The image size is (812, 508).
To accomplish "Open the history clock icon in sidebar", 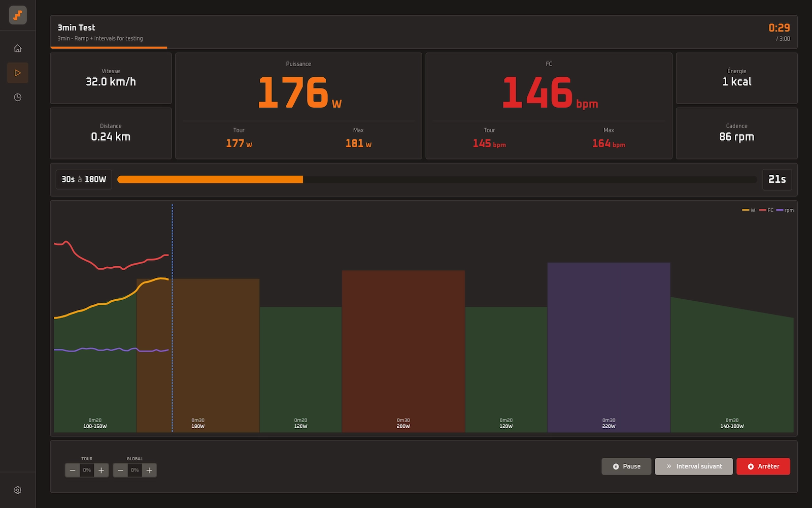I will (18, 97).
